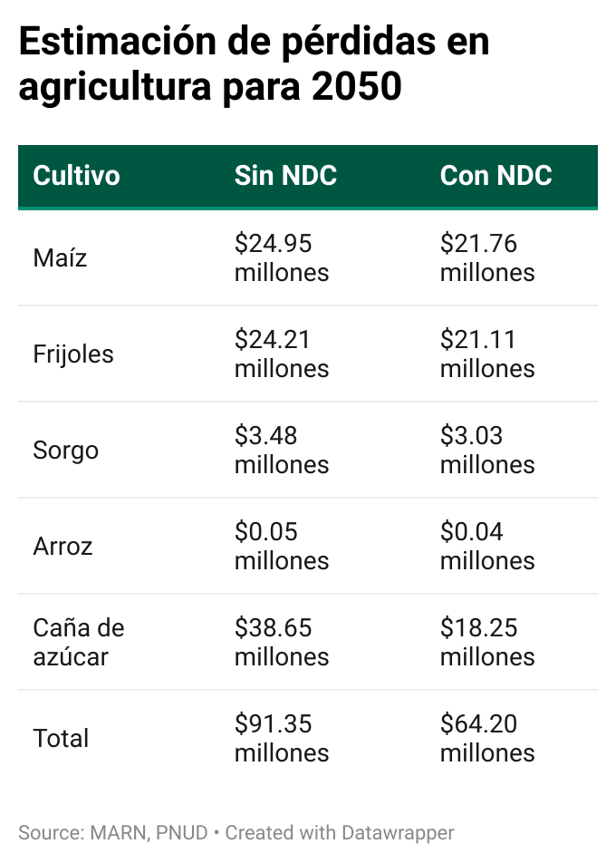Click the $18.25 millones Caña de azúcar value
616x863 pixels.
click(487, 643)
